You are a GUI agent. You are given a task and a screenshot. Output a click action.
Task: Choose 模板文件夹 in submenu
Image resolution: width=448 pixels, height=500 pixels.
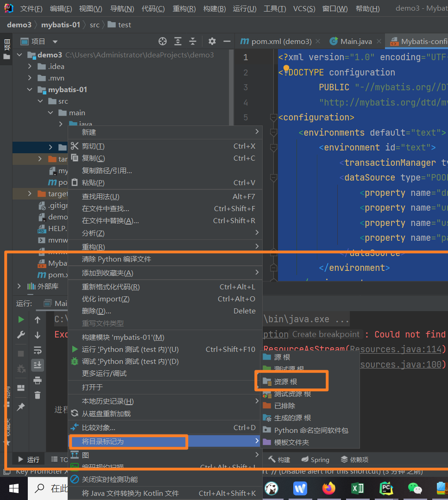[310, 443]
